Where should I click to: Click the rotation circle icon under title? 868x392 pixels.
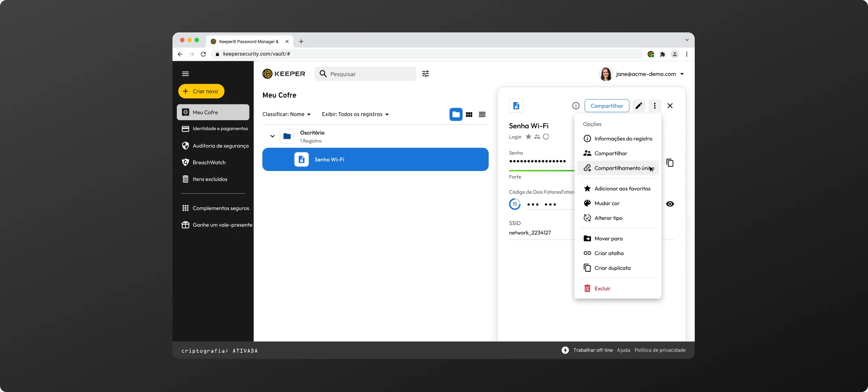pyautogui.click(x=546, y=137)
